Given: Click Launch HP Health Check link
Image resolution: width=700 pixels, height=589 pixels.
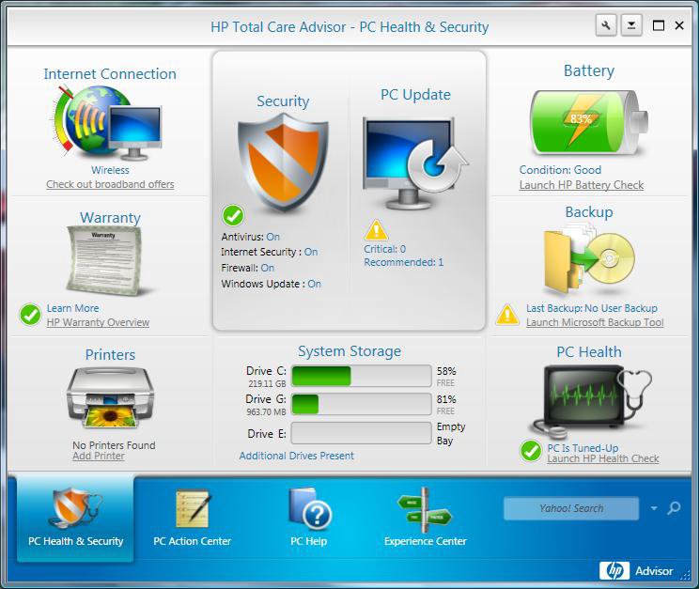Looking at the screenshot, I should tap(603, 458).
